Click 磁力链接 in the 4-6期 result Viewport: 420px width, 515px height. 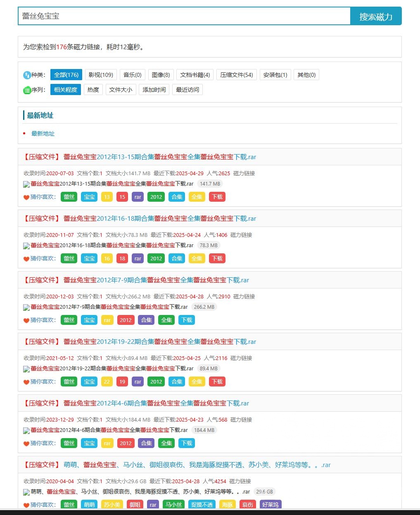[241, 420]
